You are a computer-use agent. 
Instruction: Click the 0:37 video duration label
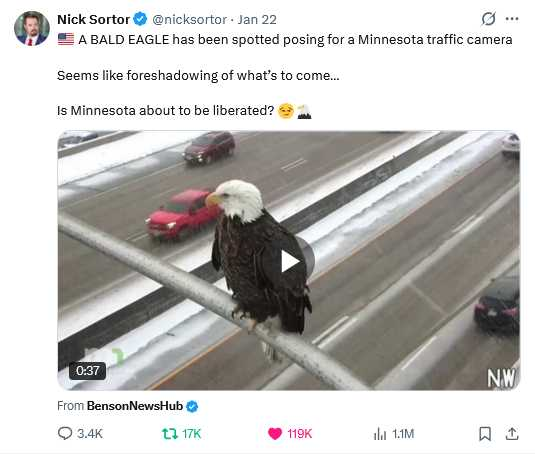click(x=88, y=370)
